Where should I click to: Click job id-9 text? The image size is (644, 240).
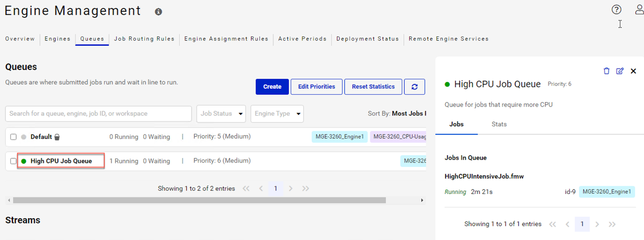(x=570, y=192)
